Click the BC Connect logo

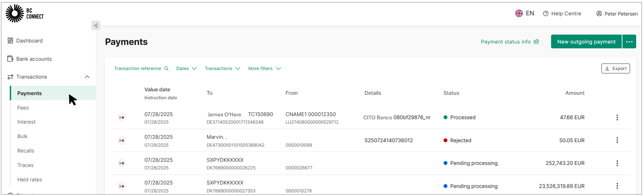coord(25,13)
